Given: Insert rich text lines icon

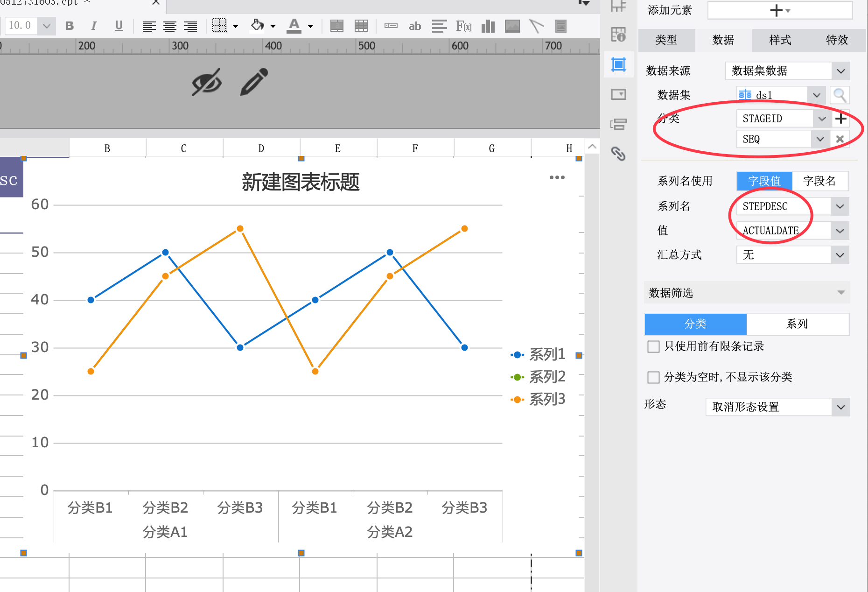Looking at the screenshot, I should (439, 26).
